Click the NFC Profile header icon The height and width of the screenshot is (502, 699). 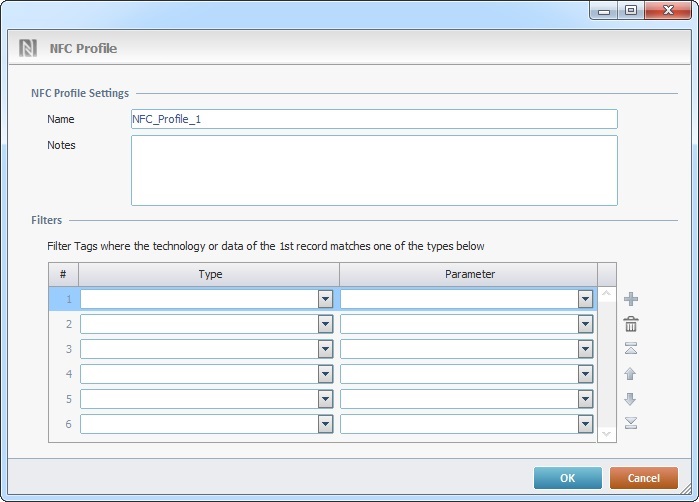28,48
